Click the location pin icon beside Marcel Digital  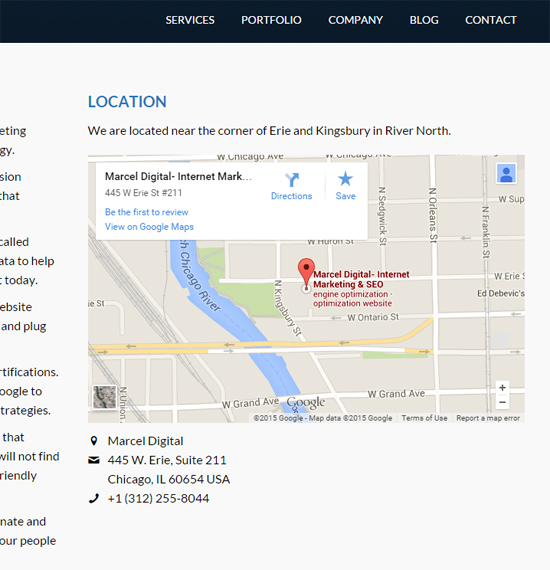coord(94,441)
